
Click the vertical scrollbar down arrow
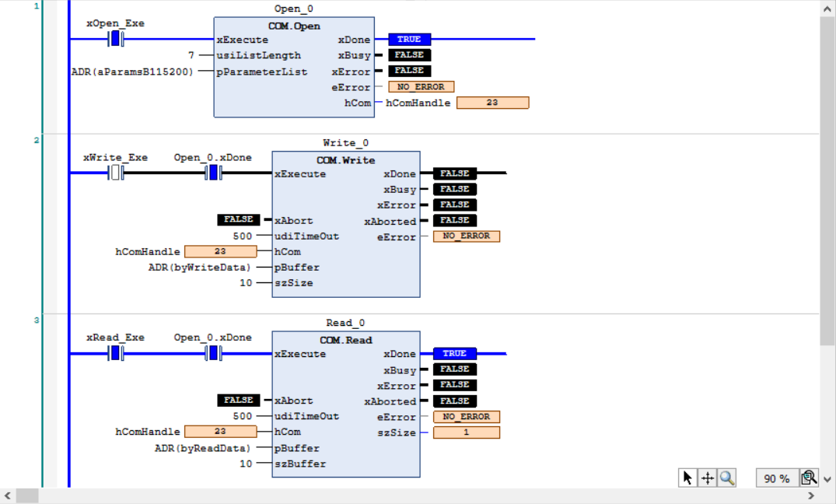pyautogui.click(x=827, y=479)
